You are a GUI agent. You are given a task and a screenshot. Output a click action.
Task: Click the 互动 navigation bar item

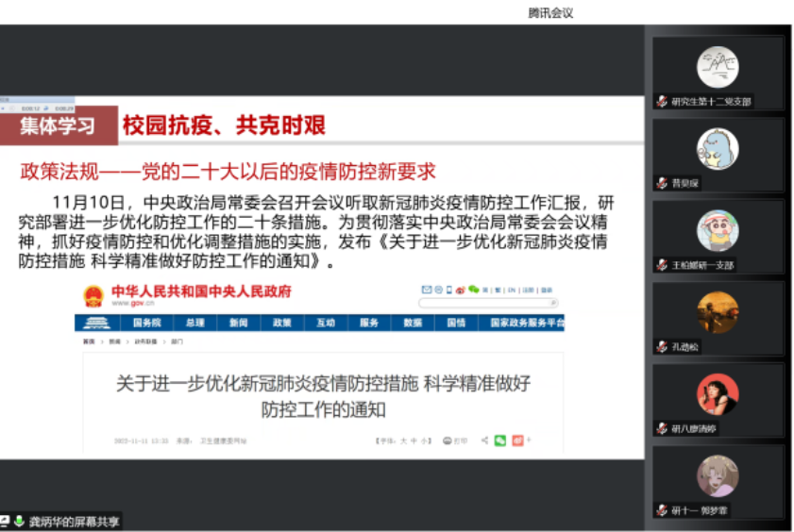pos(326,324)
